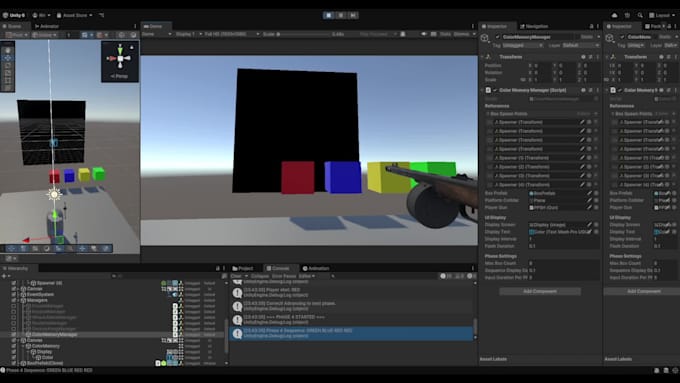Open the Layout dropdown

662,15
